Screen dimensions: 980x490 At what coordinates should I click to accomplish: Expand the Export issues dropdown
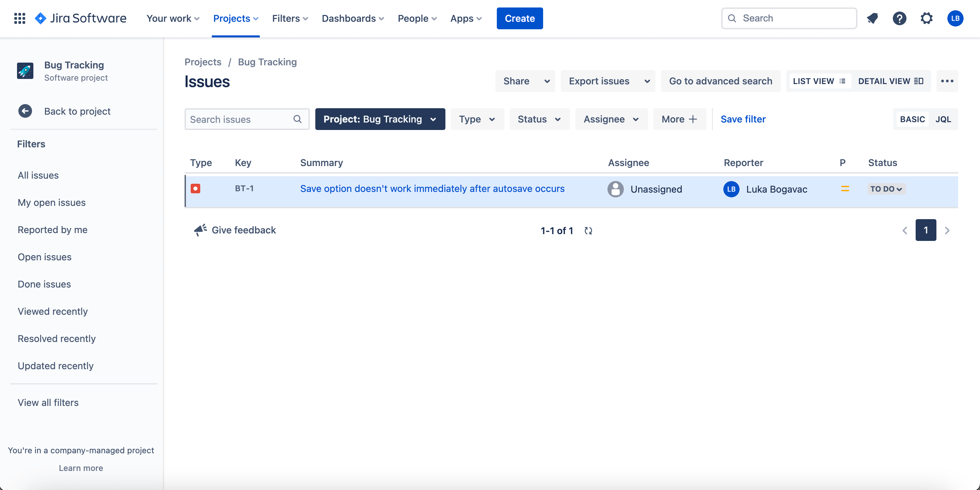607,81
